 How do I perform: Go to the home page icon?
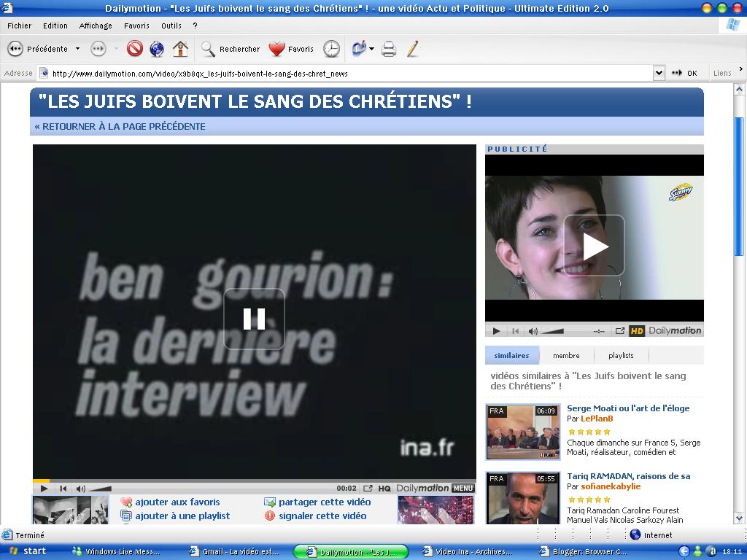click(180, 49)
